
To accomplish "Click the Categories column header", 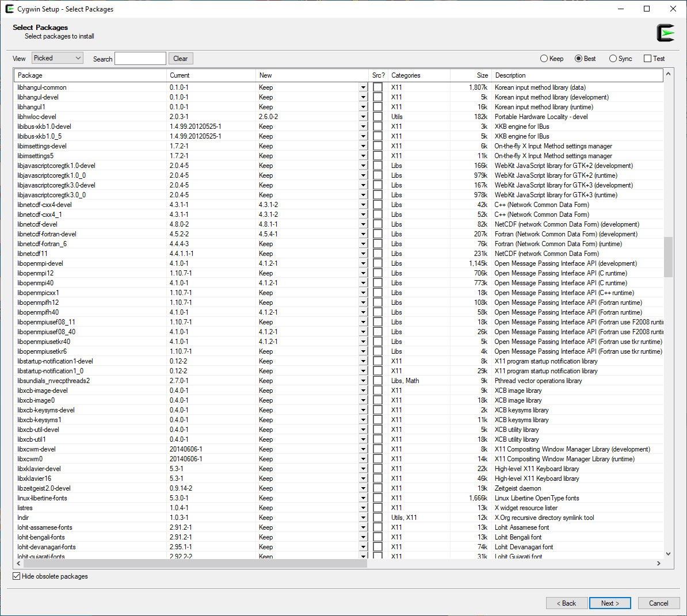I will pyautogui.click(x=419, y=75).
